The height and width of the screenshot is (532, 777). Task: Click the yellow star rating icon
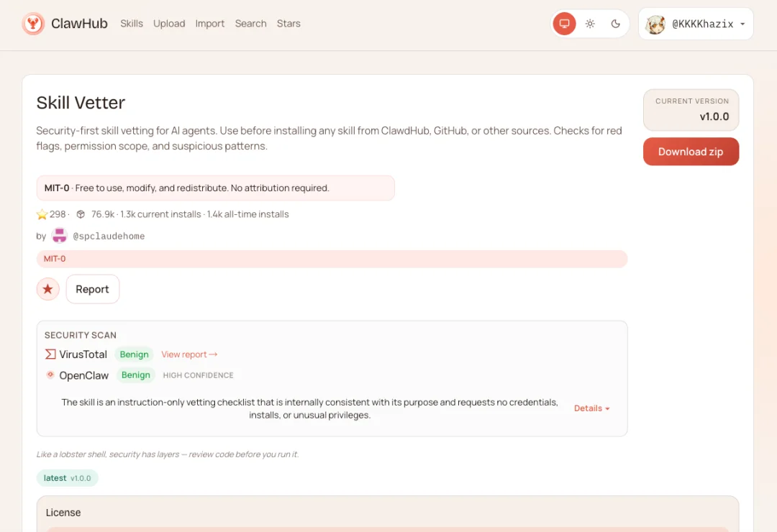click(x=42, y=214)
